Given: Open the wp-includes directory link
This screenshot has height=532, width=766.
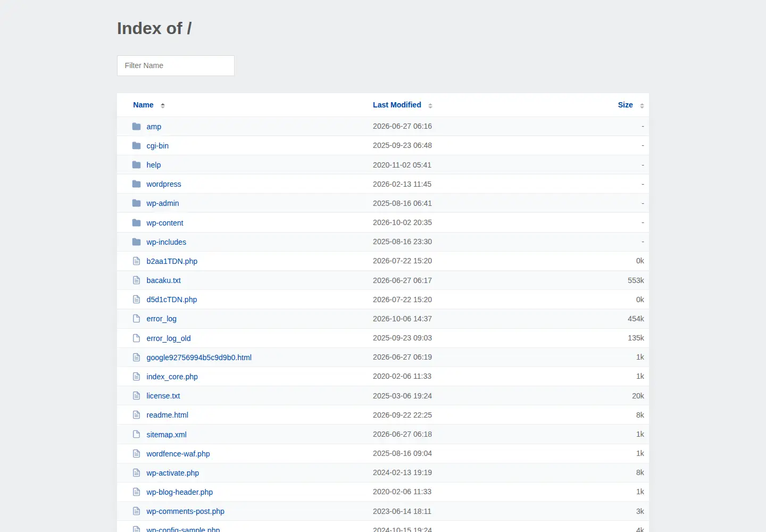Looking at the screenshot, I should [166, 242].
